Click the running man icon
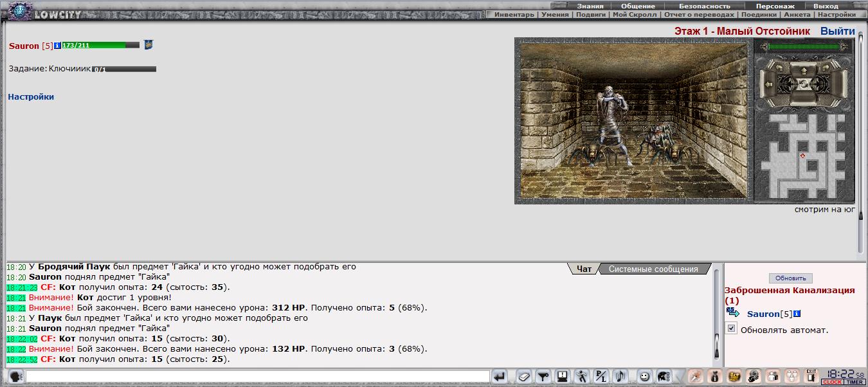This screenshot has height=387, width=868. [x=581, y=377]
